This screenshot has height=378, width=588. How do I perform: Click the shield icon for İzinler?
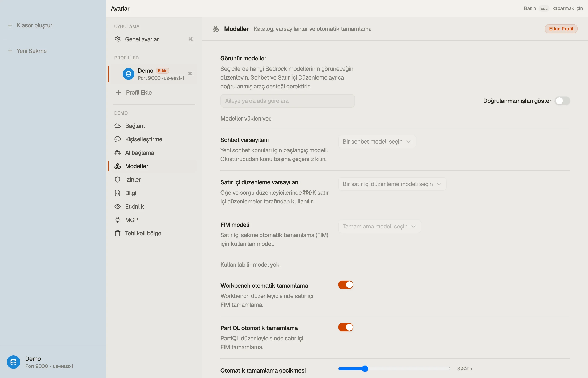[x=118, y=180]
